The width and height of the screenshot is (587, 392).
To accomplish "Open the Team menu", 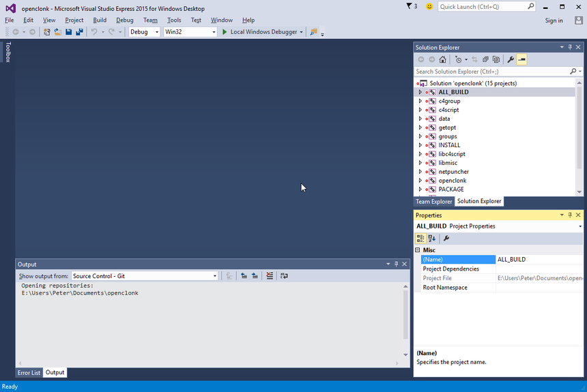I will tap(150, 20).
